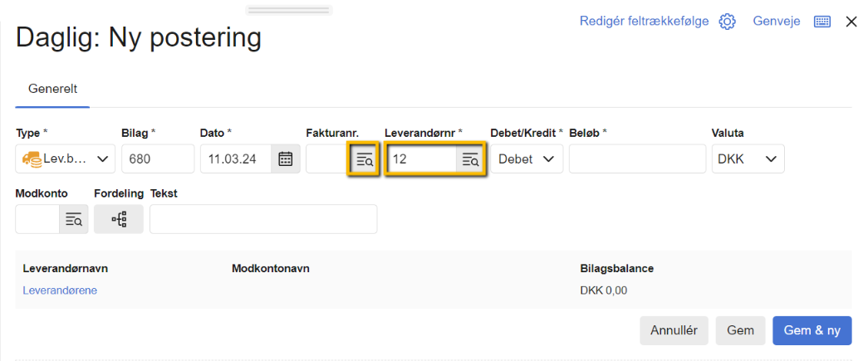The image size is (868, 361).
Task: Click the keyboard shortcuts icon
Action: [x=822, y=22]
